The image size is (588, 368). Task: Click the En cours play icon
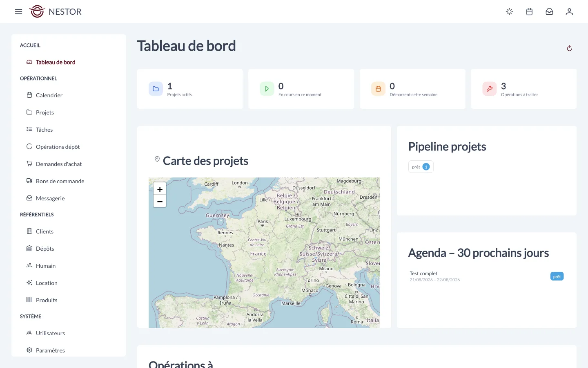pos(267,89)
